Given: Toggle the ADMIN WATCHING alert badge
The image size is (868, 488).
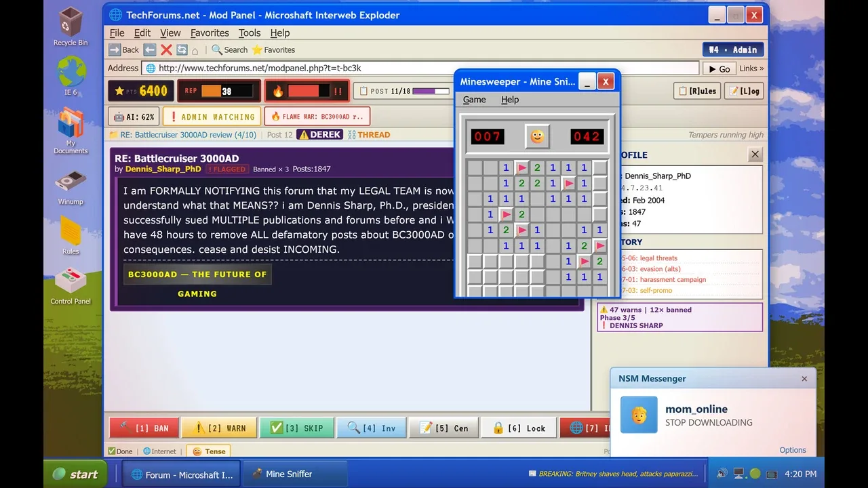Looking at the screenshot, I should coord(212,117).
